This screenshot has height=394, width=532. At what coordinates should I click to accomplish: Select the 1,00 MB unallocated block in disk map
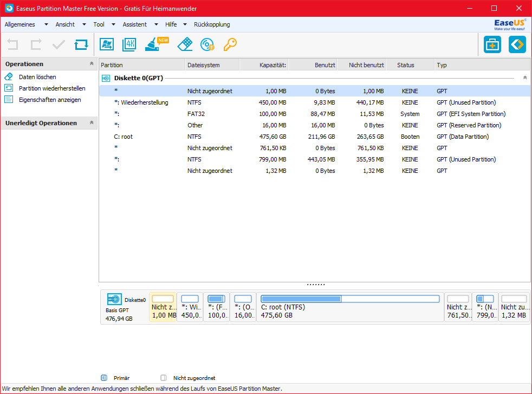point(163,307)
